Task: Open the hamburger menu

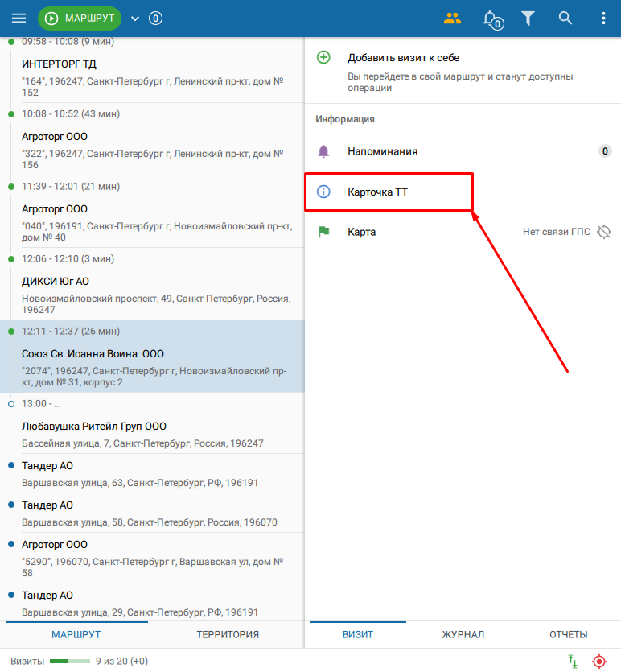Action: 19,18
